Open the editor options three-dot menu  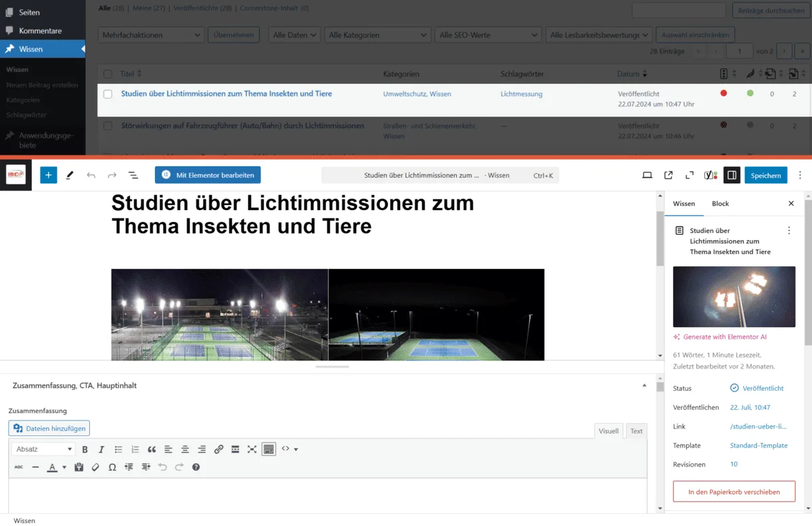pos(800,175)
